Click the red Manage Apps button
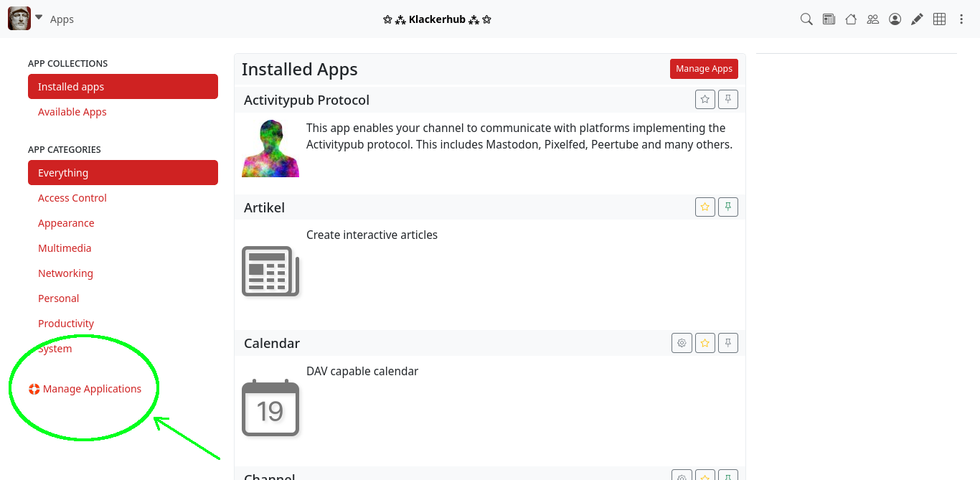The width and height of the screenshot is (980, 480). click(704, 69)
